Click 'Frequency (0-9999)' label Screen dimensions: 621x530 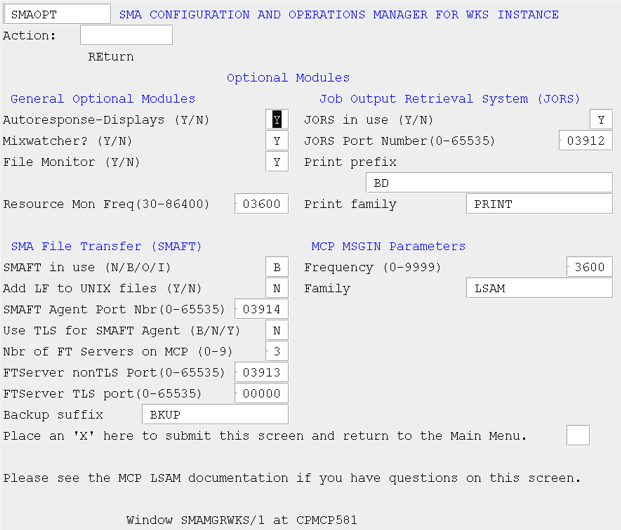pos(372,267)
